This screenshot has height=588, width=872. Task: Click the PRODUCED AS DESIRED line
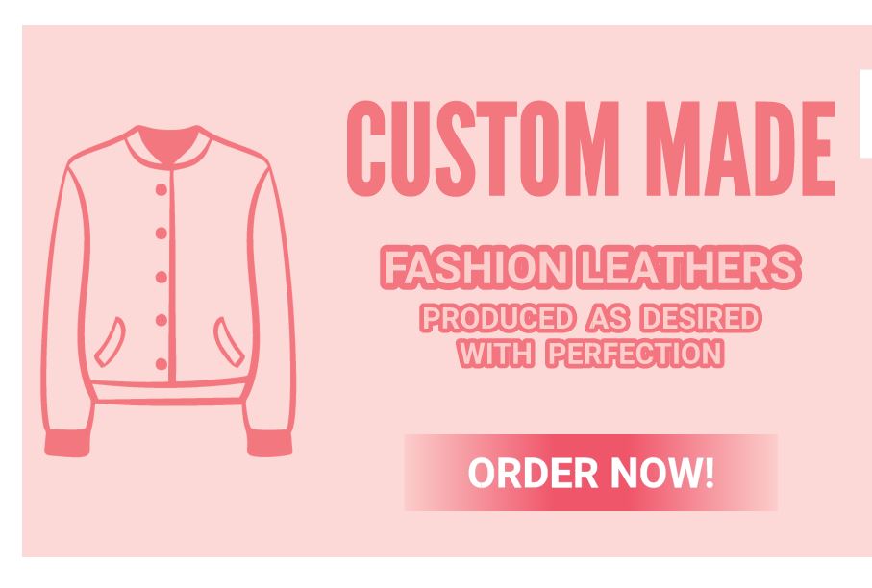tap(590, 318)
